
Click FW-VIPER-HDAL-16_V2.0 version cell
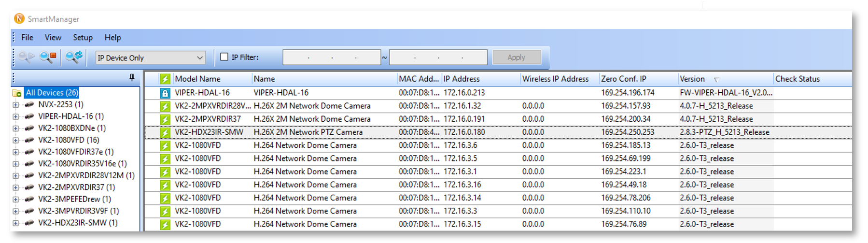point(726,93)
